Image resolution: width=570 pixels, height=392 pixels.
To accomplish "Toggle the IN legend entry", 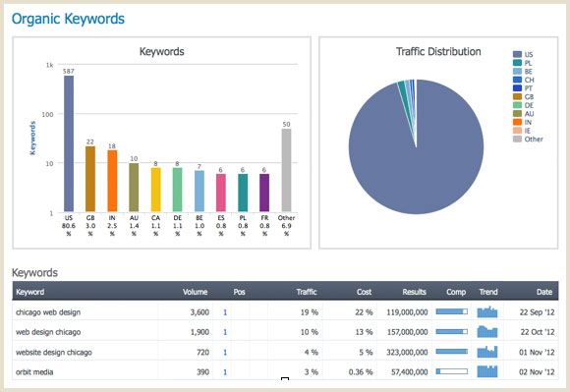I will tap(523, 122).
